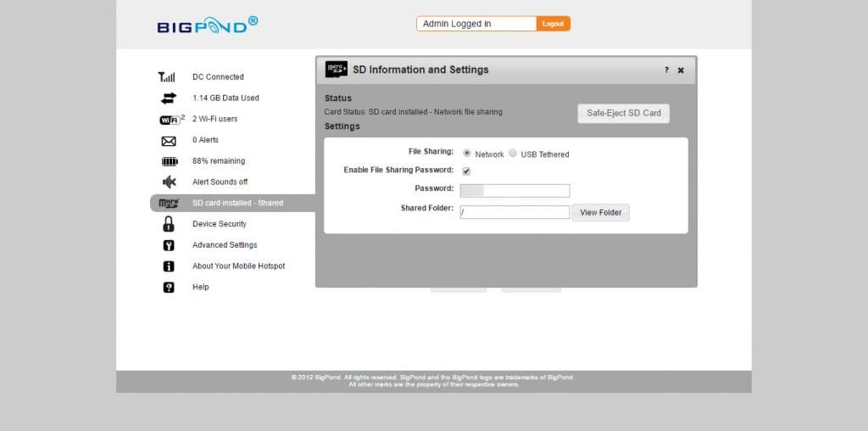Click the Password input field
The image size is (868, 431).
pos(515,190)
